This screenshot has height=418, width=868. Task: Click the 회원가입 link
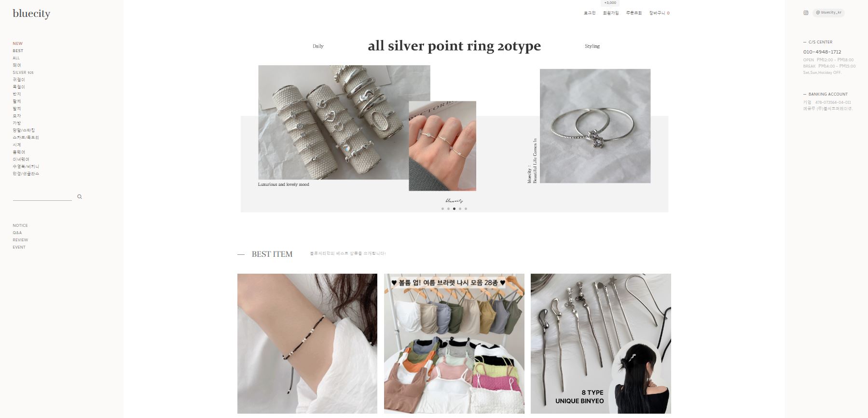(x=611, y=13)
